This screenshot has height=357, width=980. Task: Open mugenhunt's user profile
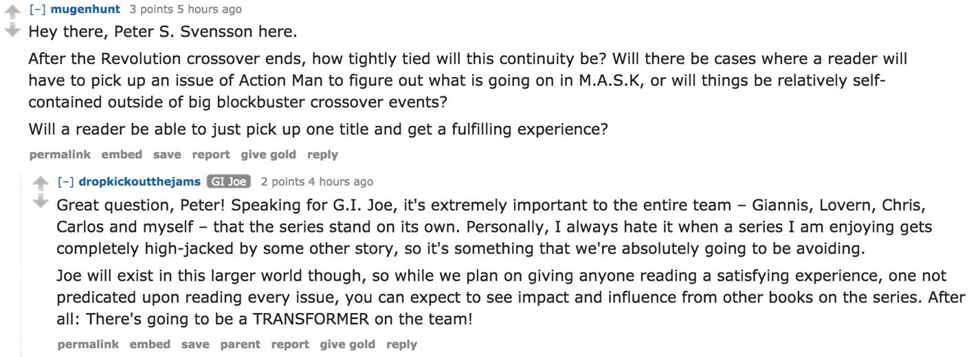[85, 10]
